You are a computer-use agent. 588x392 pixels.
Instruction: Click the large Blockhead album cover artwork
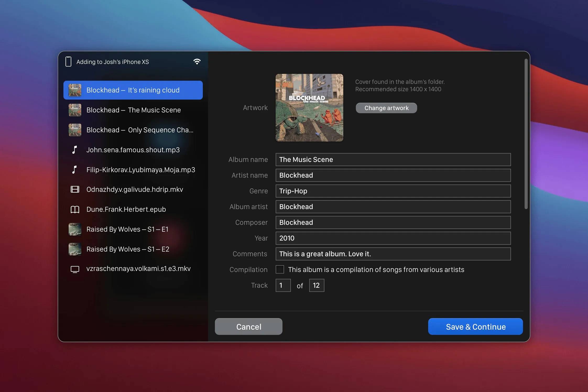(309, 108)
